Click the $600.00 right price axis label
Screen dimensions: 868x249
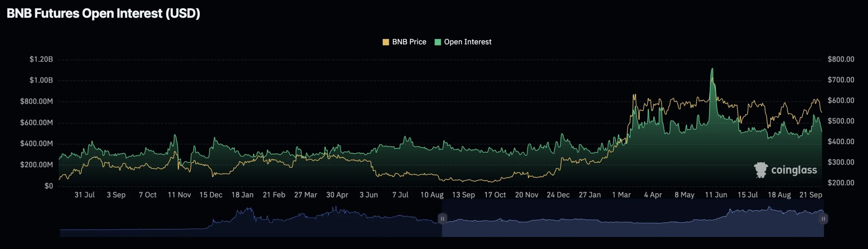[x=841, y=100]
